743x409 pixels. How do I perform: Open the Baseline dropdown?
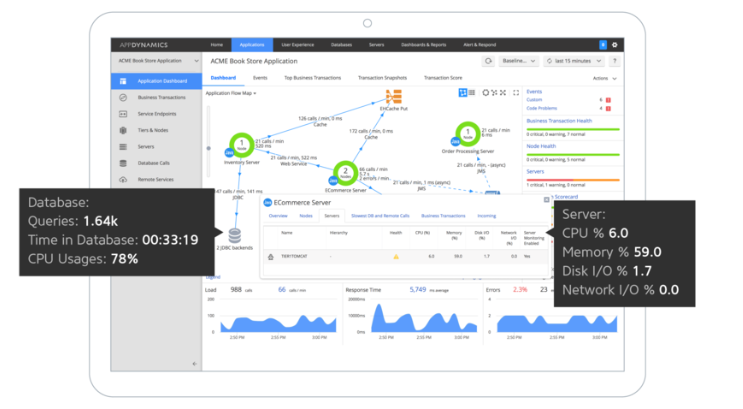tap(518, 61)
